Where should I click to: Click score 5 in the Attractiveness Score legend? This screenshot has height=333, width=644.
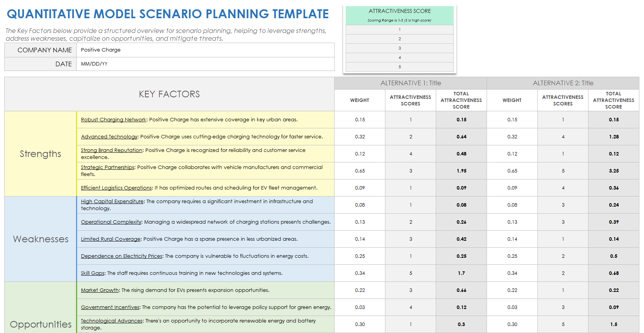399,67
